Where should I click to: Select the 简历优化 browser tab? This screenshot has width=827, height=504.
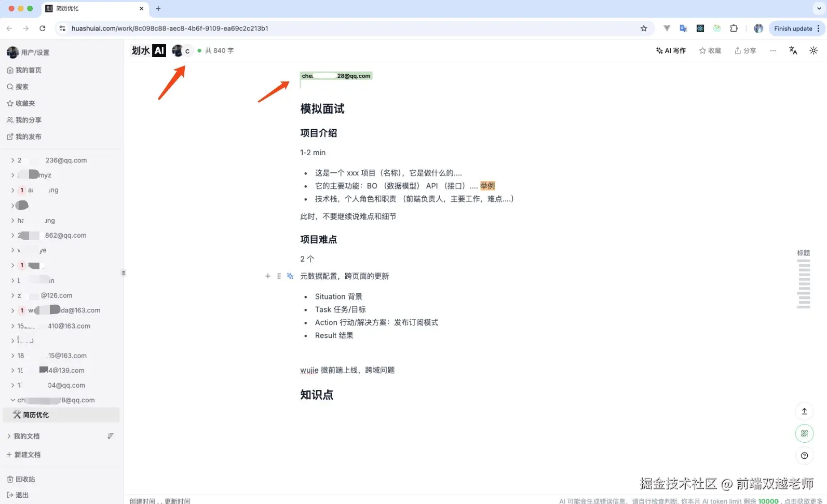pos(94,8)
